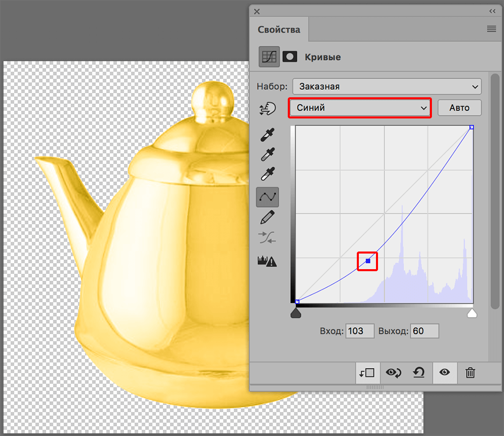Select the gray point eyedropper

(267, 154)
